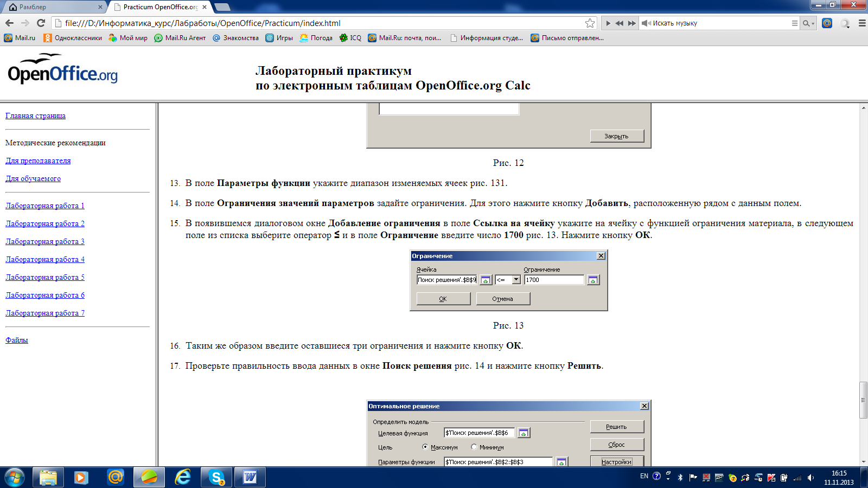Click the shrink icon beside the 1700 field
Viewport: 868px width, 488px height.
click(x=593, y=280)
